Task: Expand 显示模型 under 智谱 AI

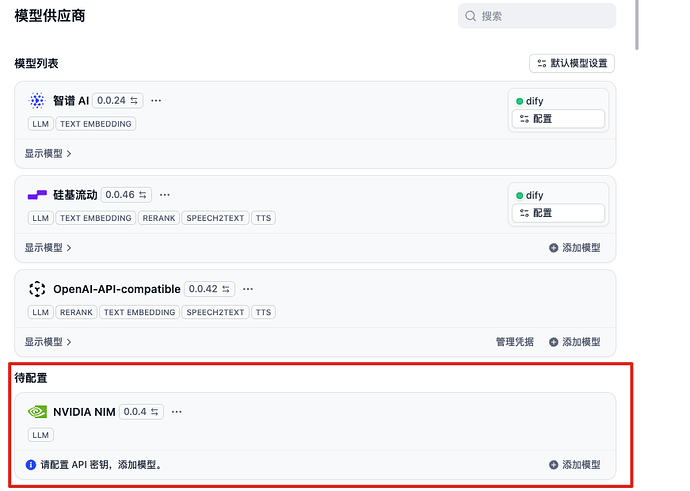Action: 48,154
